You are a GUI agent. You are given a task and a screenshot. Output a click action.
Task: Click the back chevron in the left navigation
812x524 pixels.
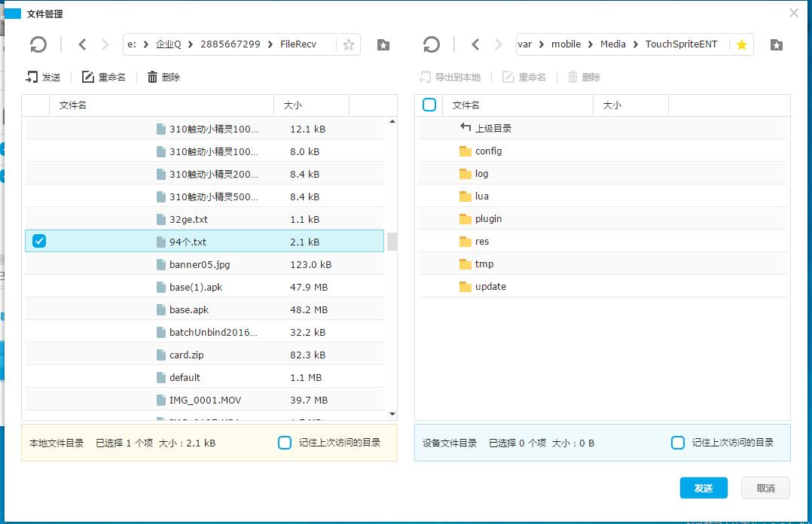82,44
